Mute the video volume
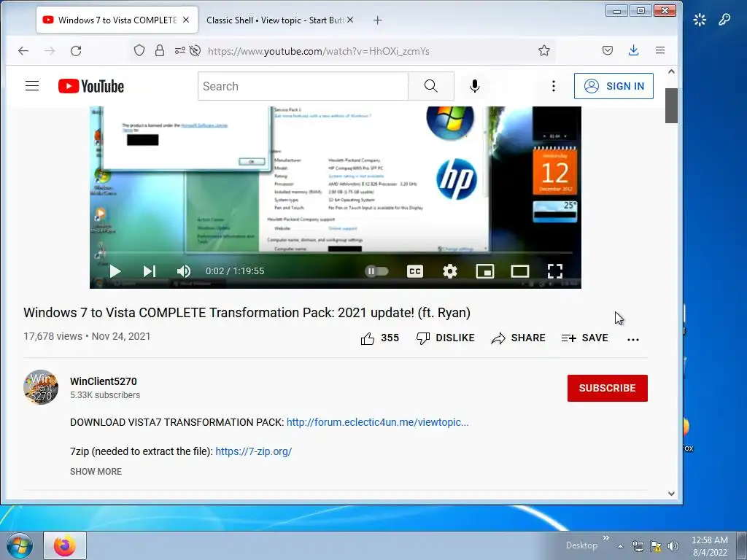This screenshot has height=560, width=747. [183, 271]
